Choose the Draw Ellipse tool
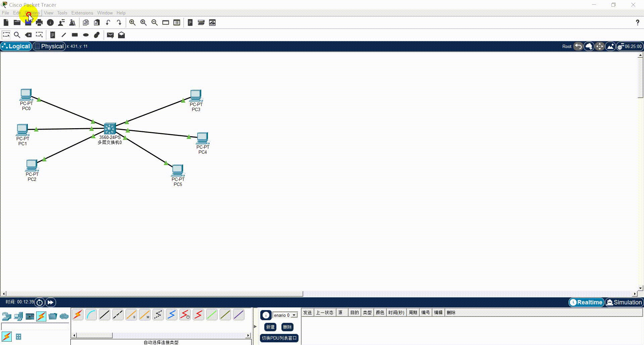Viewport: 644px width, 345px height. 86,35
